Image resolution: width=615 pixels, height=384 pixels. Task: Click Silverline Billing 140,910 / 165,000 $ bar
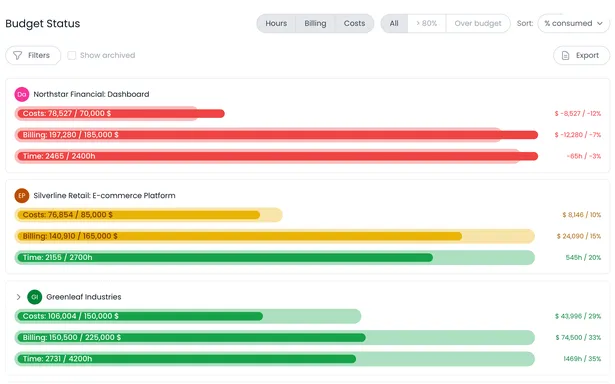point(275,236)
